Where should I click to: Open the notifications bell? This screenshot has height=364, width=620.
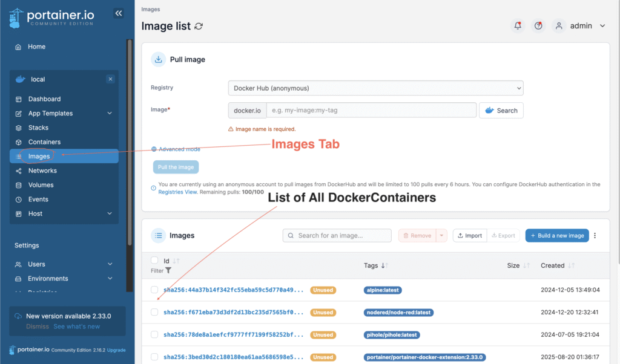[x=518, y=25]
